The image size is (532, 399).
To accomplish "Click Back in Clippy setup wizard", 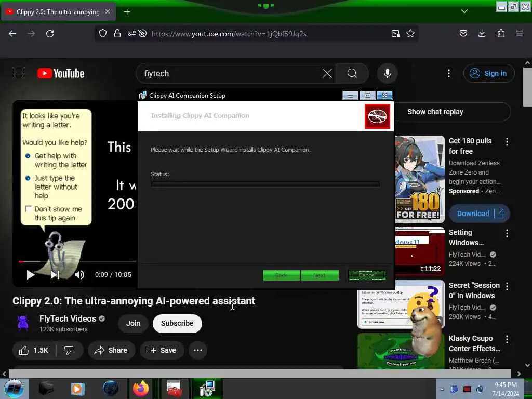I will (x=281, y=275).
